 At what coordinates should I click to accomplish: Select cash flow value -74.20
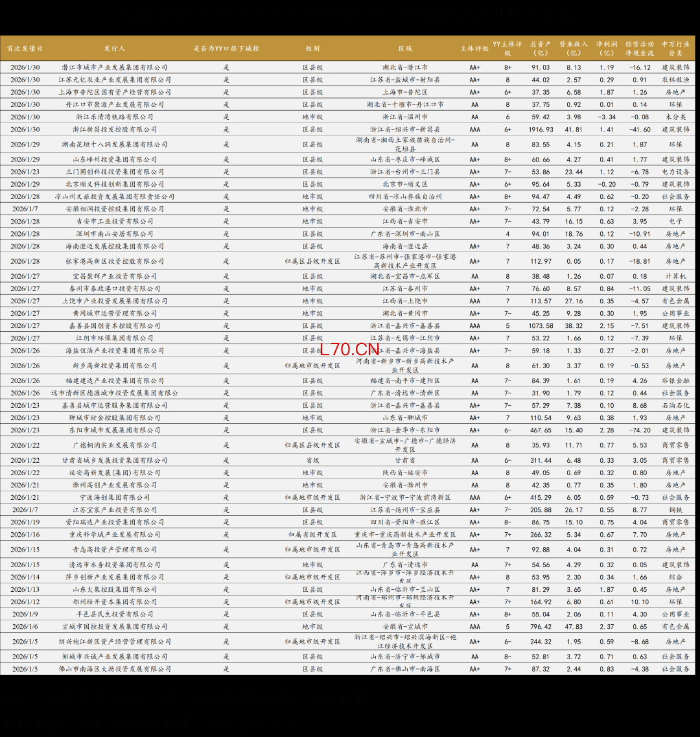click(639, 430)
